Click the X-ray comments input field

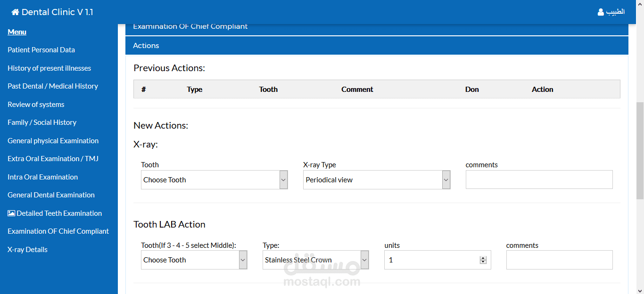(539, 180)
